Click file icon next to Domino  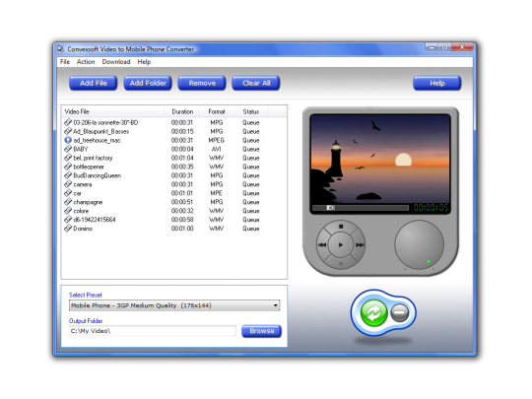coord(68,228)
